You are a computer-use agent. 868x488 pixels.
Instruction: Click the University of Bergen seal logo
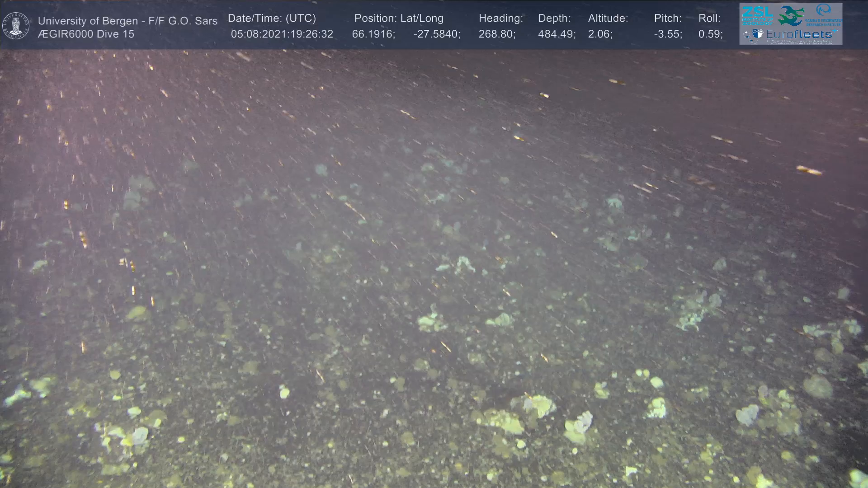click(x=16, y=25)
